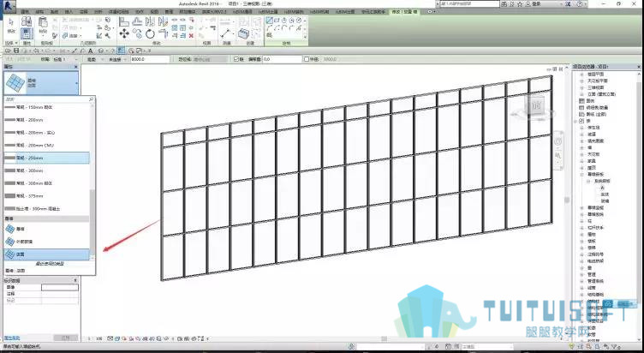644x353 pixels.
Task: Open the Measure dimension tool
Action: [x=225, y=33]
